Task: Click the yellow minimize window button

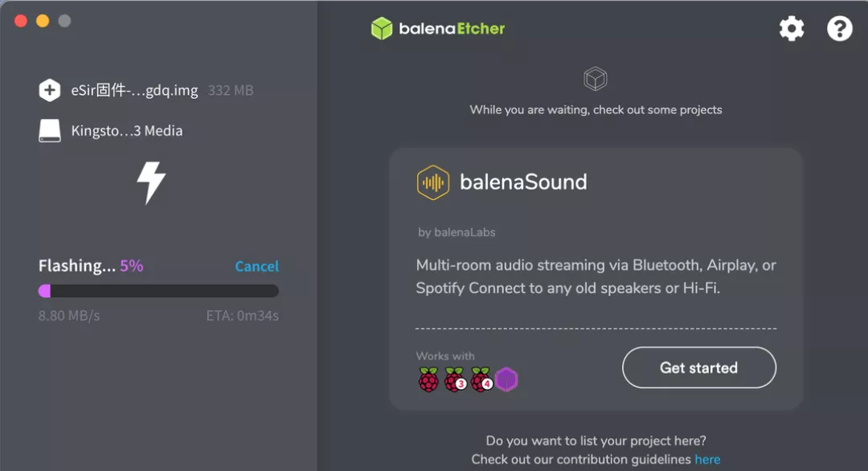Action: [x=43, y=21]
